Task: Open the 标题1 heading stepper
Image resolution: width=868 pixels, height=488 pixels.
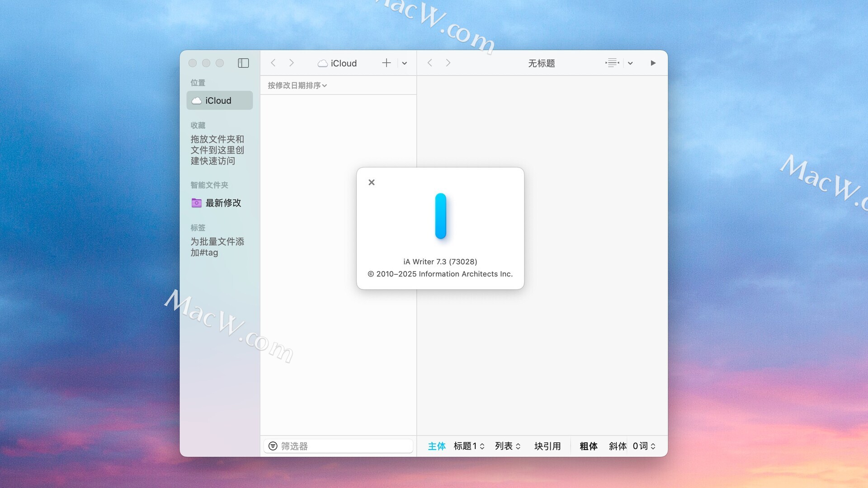Action: [469, 446]
